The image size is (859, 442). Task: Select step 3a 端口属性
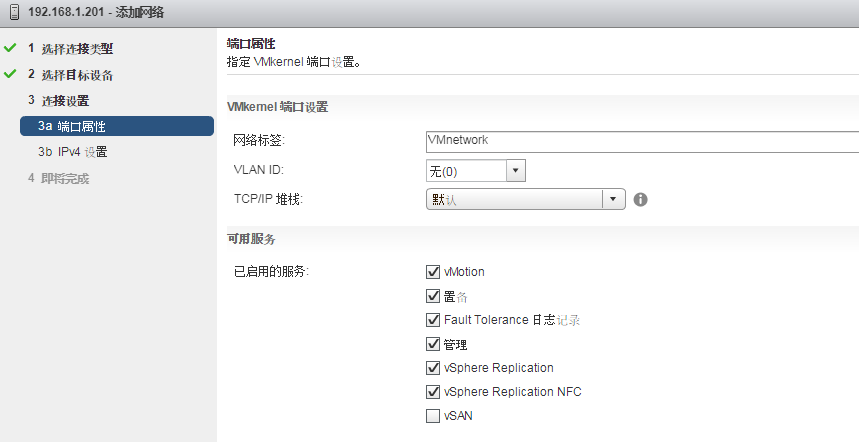point(116,126)
